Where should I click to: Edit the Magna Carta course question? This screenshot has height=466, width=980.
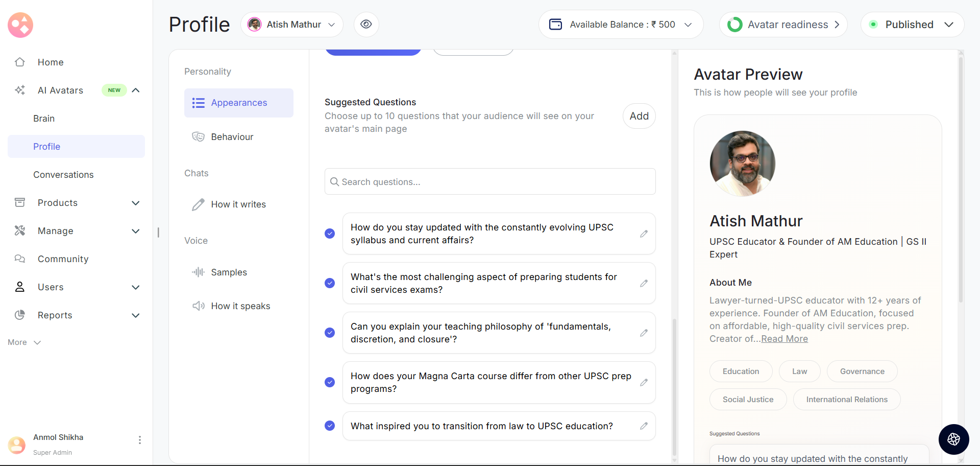[644, 383]
